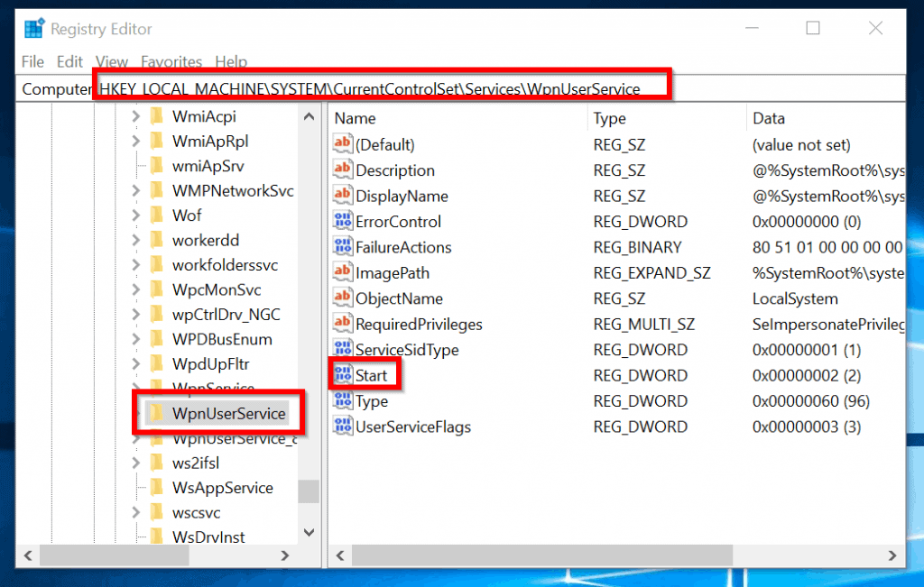Click the WsAppService folder icon
924x587 pixels.
[157, 487]
